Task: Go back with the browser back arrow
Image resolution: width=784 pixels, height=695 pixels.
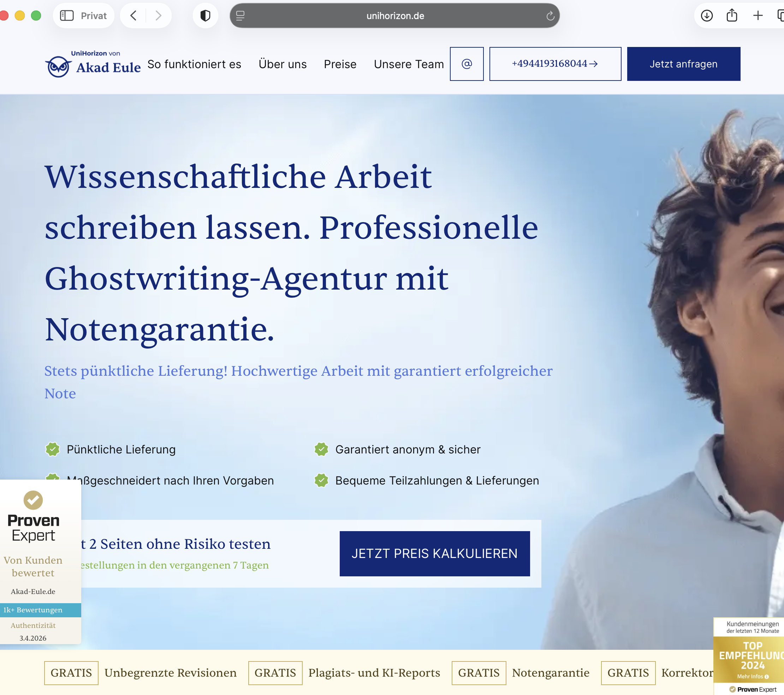Action: 133,16
